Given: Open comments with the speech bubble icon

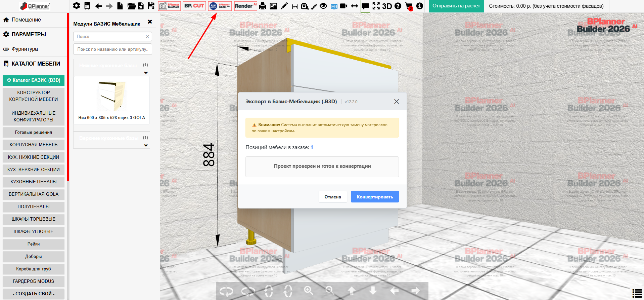Looking at the screenshot, I should (365, 6).
